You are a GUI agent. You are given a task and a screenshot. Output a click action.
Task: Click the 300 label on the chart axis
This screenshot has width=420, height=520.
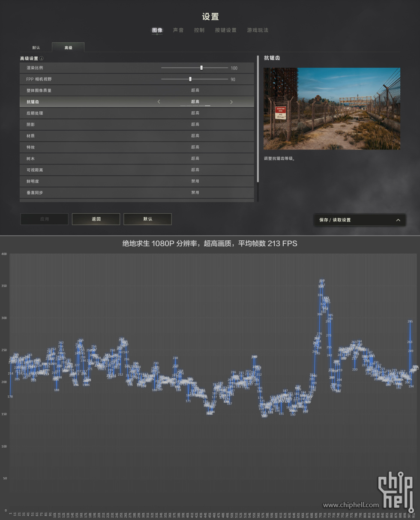(x=4, y=318)
